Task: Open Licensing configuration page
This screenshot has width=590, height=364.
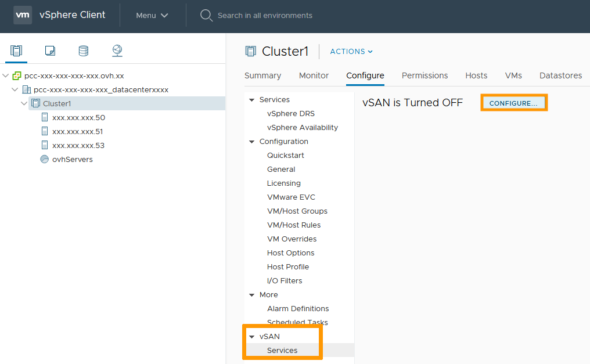Action: click(284, 183)
